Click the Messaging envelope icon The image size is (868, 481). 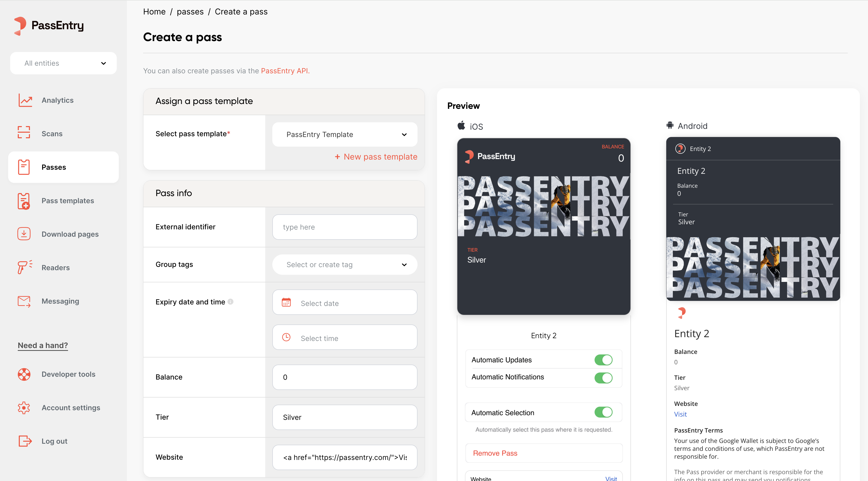point(24,301)
